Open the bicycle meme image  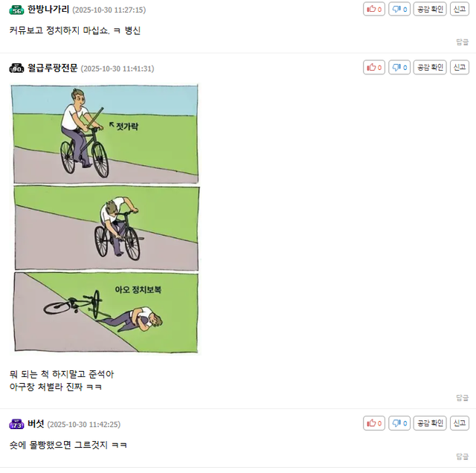(106, 219)
